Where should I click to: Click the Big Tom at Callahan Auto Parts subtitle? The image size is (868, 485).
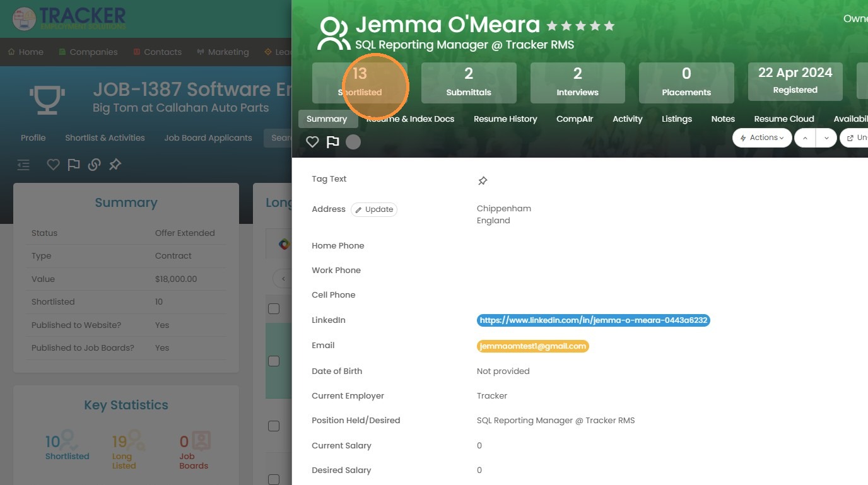pos(181,108)
